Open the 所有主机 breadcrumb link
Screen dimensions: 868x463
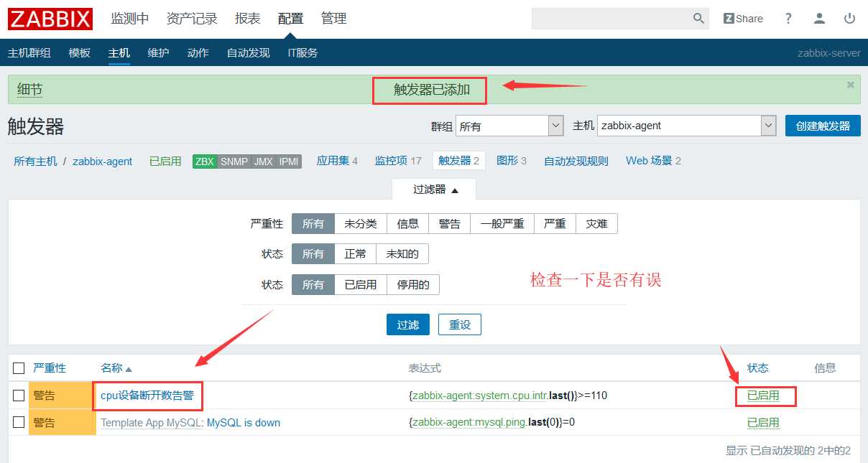point(35,162)
